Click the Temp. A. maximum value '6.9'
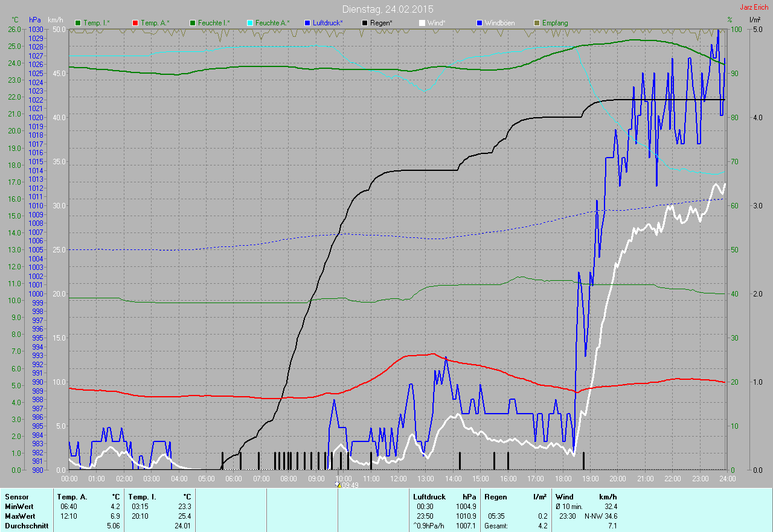The image size is (773, 532). pos(115,516)
